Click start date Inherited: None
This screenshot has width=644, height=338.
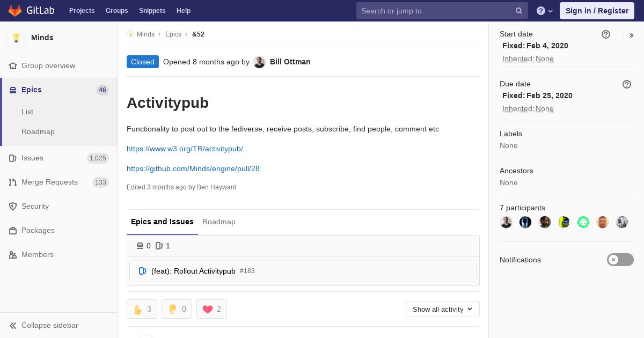click(528, 59)
